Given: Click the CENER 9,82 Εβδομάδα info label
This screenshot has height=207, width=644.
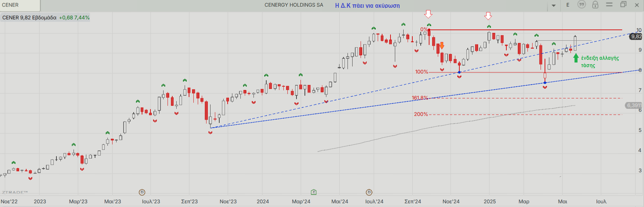Looking at the screenshot, I should click(46, 17).
